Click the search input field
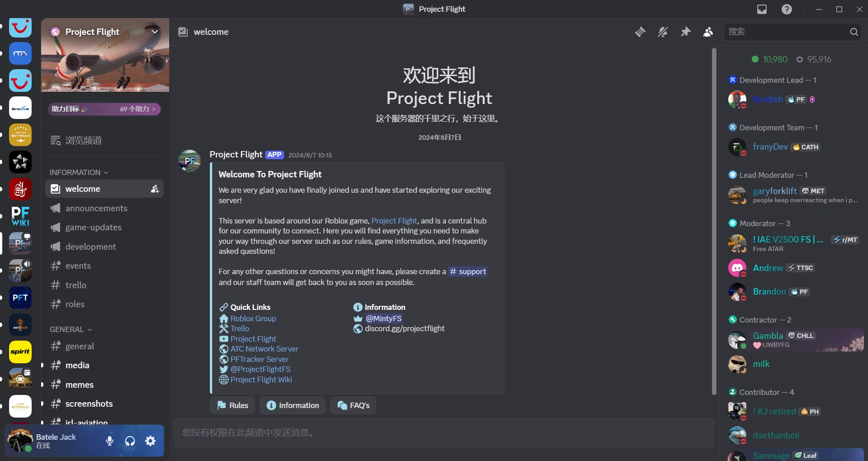Viewport: 868px width, 461px height. tap(787, 32)
